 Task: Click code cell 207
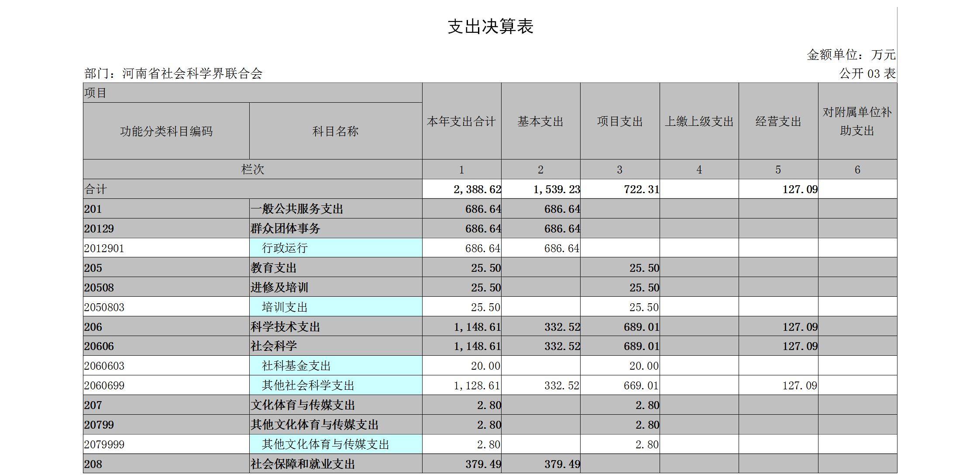166,405
